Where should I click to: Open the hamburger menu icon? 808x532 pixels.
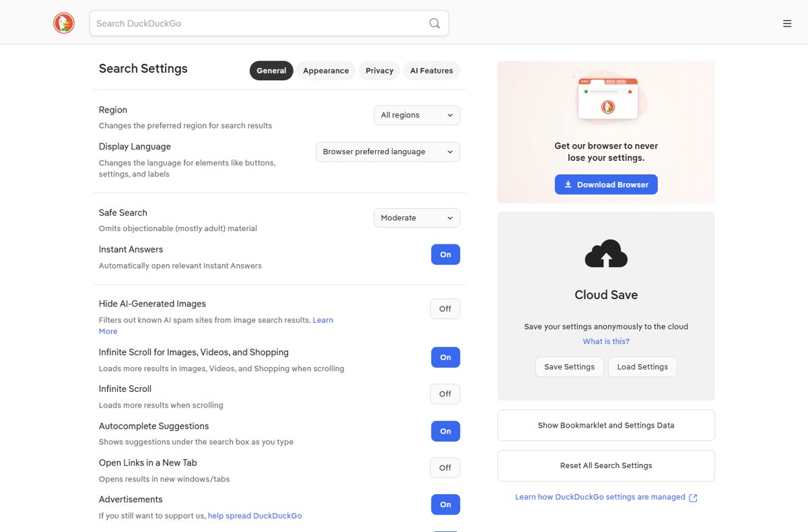[x=787, y=24]
